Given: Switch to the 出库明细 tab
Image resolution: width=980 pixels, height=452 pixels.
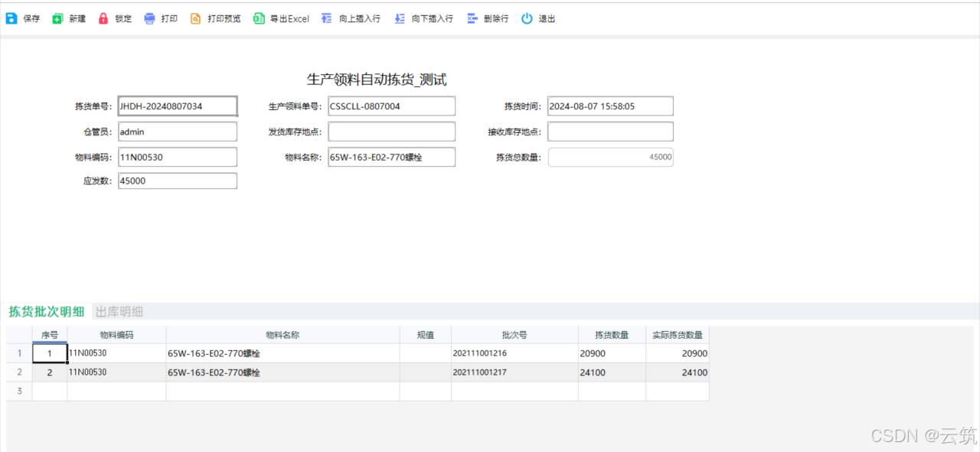Looking at the screenshot, I should point(119,311).
